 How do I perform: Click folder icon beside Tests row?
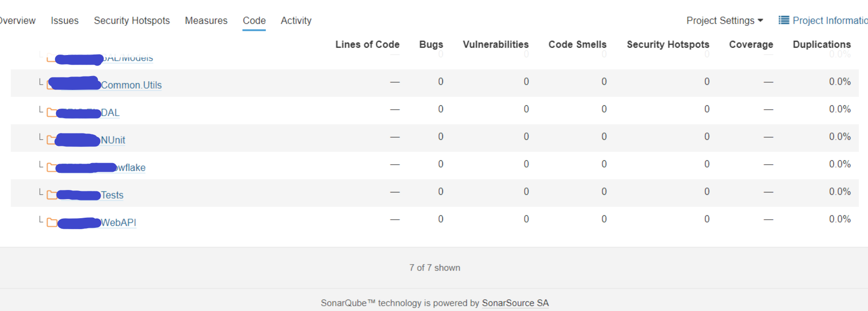point(52,195)
